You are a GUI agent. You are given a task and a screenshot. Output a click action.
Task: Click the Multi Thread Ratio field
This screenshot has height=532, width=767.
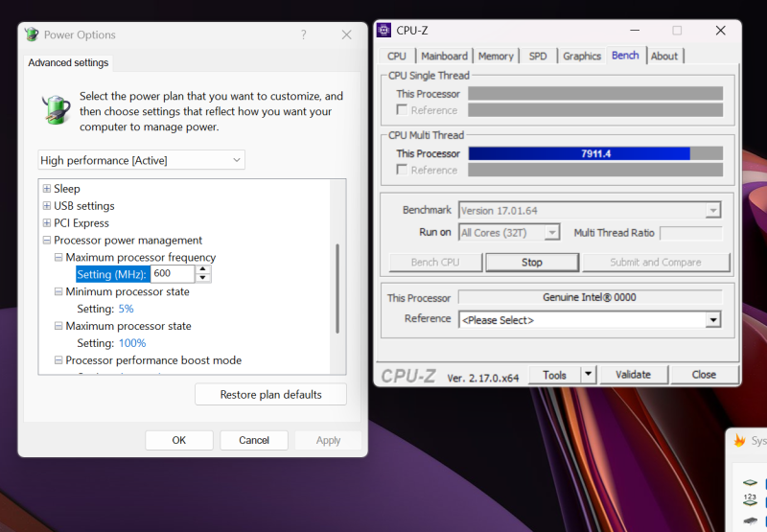690,233
